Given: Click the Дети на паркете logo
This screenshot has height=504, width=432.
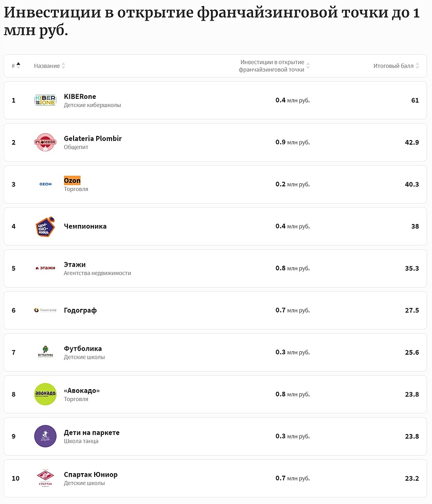Looking at the screenshot, I should (x=45, y=437).
